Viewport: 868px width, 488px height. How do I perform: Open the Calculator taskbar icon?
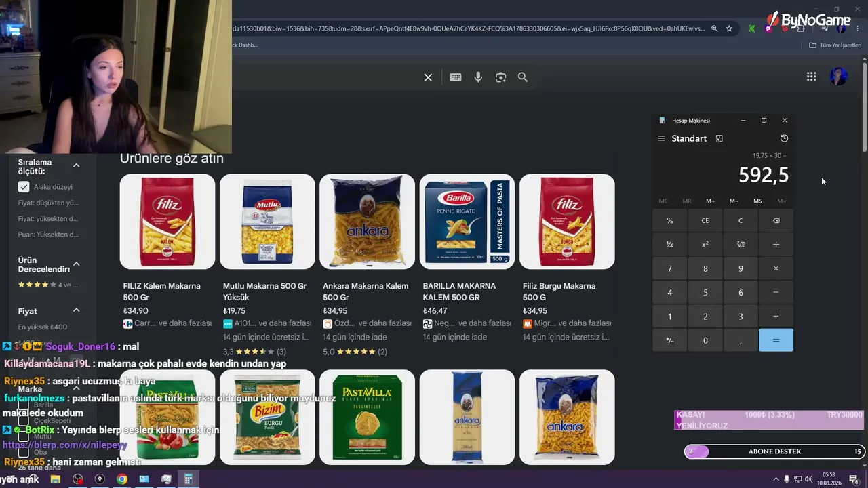188,479
